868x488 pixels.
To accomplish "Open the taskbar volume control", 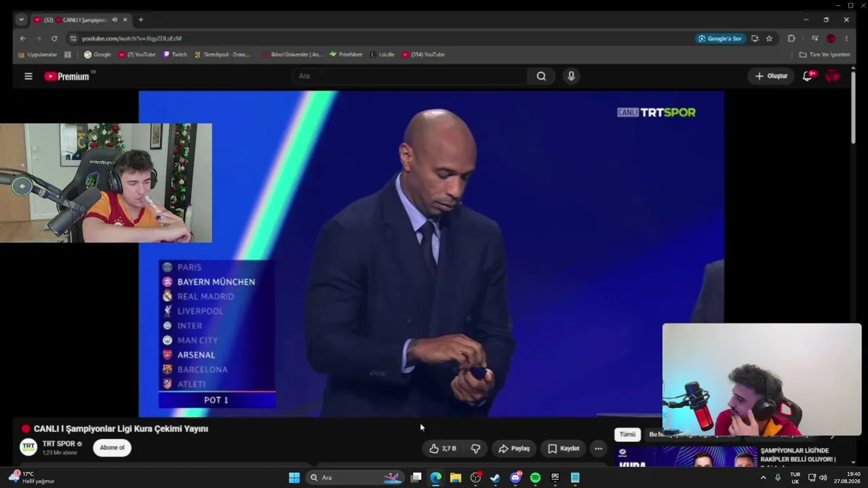I will [823, 478].
